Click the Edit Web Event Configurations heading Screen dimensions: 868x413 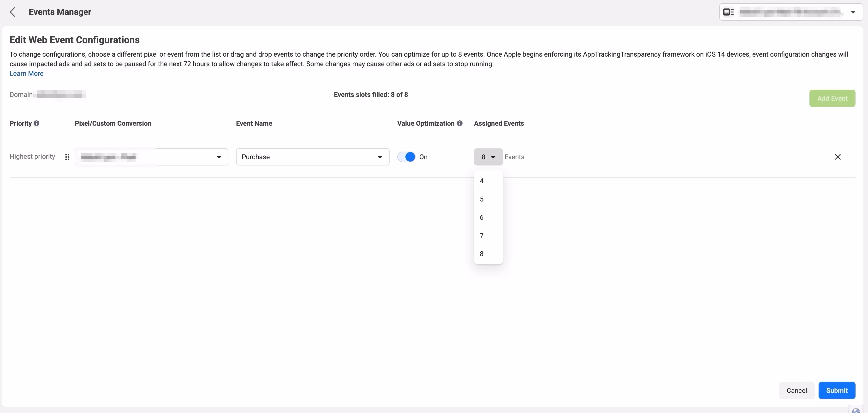(x=74, y=40)
